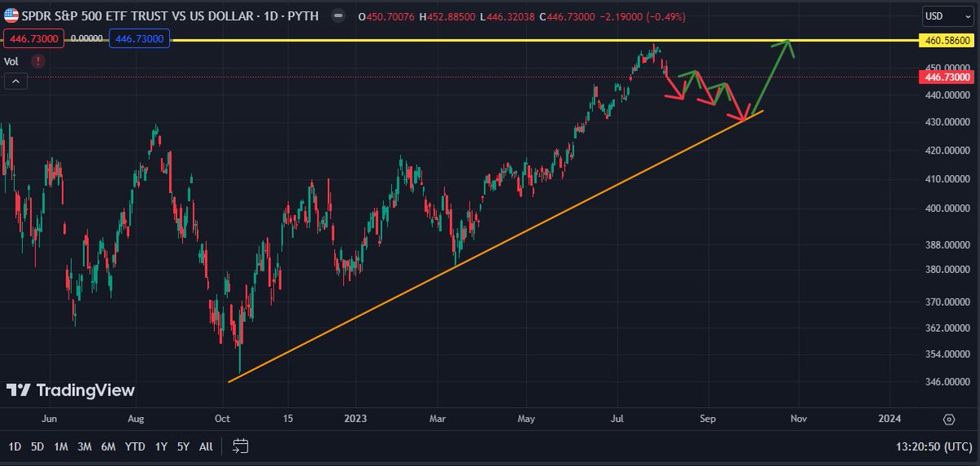Click the Jun label on time axis

click(49, 419)
